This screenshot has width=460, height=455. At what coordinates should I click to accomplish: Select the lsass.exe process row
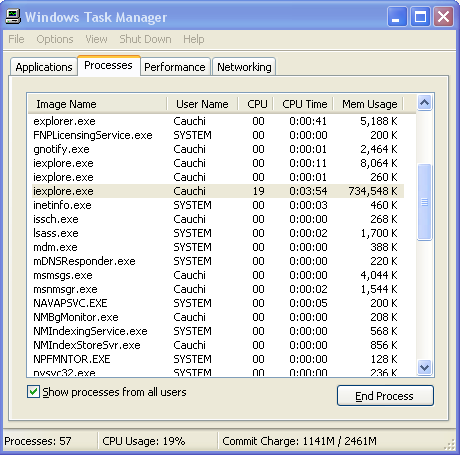click(x=218, y=233)
